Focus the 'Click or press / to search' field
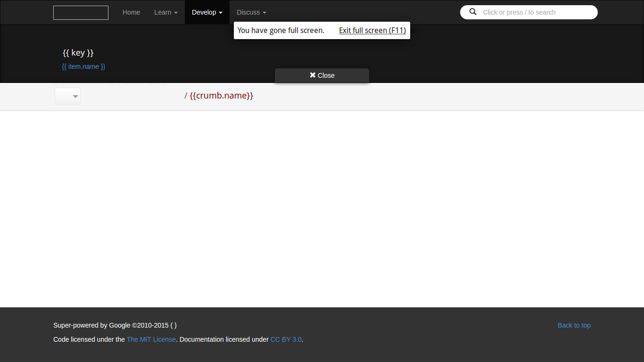 pyautogui.click(x=535, y=12)
